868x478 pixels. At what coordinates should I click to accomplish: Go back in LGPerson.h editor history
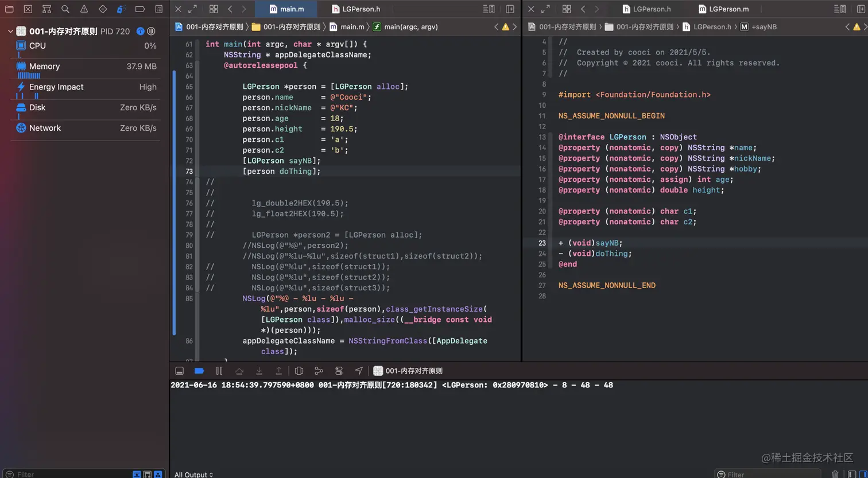click(583, 9)
